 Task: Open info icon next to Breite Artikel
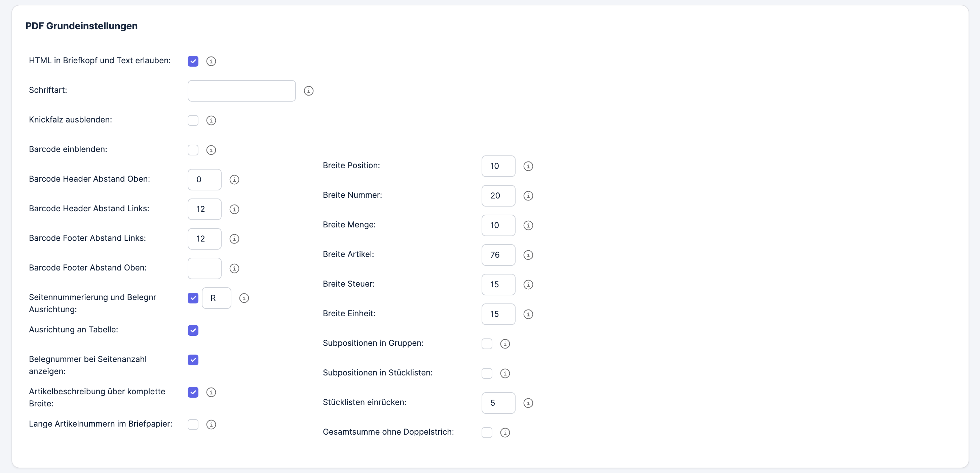click(528, 255)
